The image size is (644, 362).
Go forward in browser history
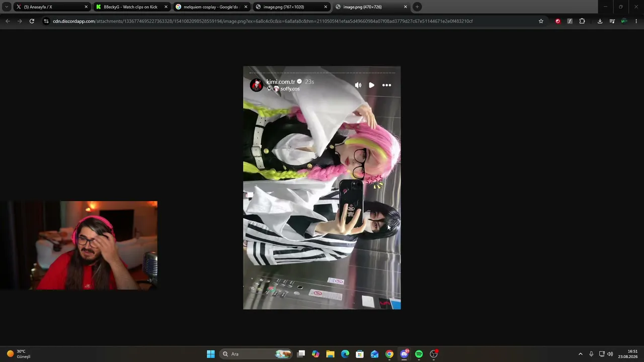20,21
